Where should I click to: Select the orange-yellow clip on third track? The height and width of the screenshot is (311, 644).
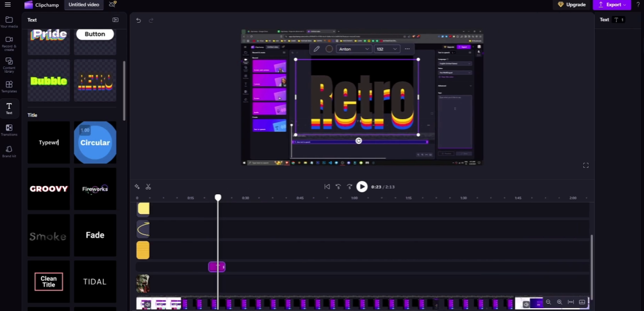click(x=143, y=250)
